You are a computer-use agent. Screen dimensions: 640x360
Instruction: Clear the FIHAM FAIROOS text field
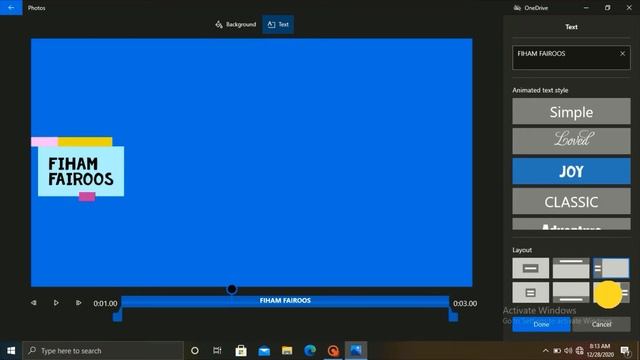coord(622,53)
